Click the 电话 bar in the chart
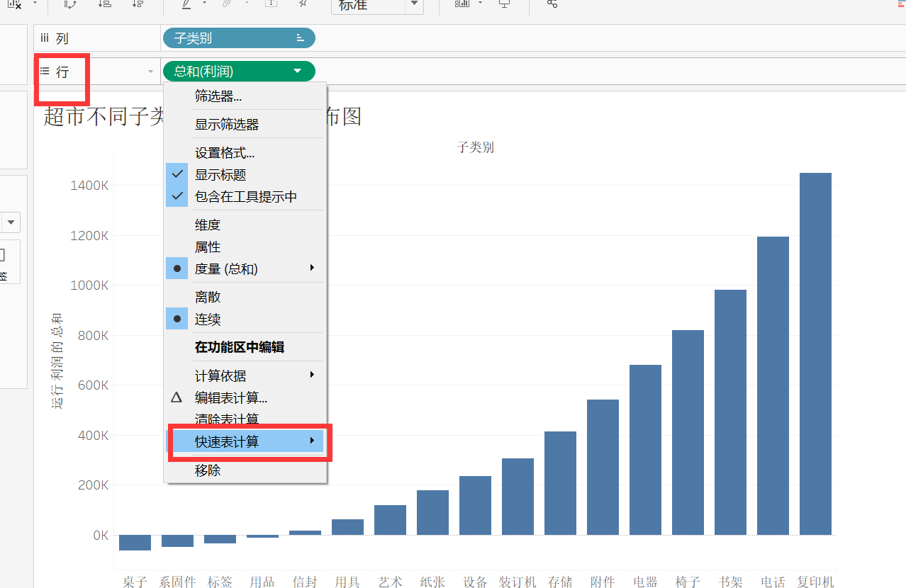This screenshot has height=588, width=906. point(773,385)
